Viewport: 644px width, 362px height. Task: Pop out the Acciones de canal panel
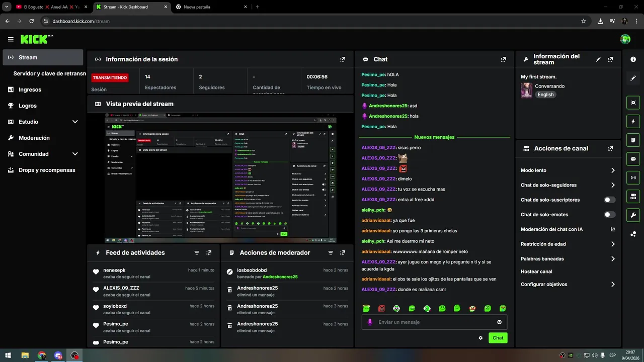pyautogui.click(x=610, y=149)
